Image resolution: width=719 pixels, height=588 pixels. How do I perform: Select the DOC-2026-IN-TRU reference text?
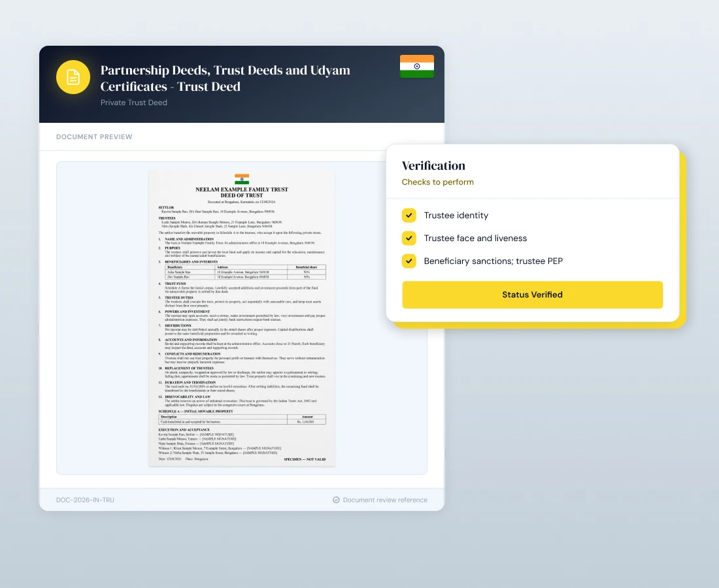click(x=85, y=500)
